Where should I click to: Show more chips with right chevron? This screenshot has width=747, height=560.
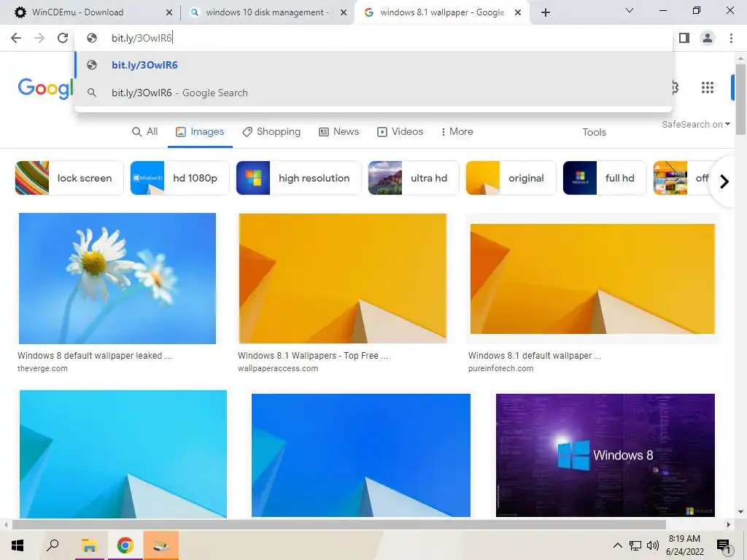tap(724, 182)
